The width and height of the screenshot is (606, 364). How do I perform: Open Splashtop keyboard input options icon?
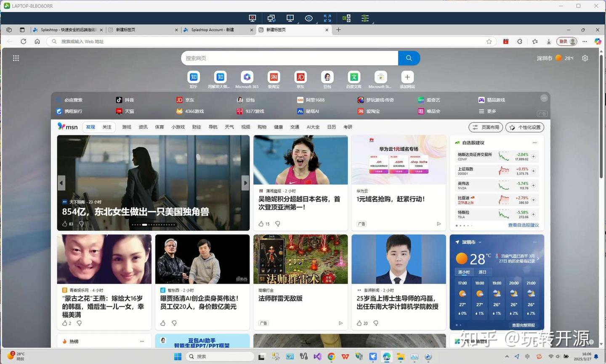point(346,18)
